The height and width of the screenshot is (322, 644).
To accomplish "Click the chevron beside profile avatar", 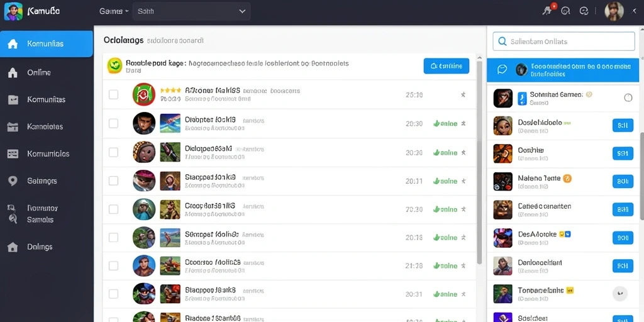I will (635, 11).
